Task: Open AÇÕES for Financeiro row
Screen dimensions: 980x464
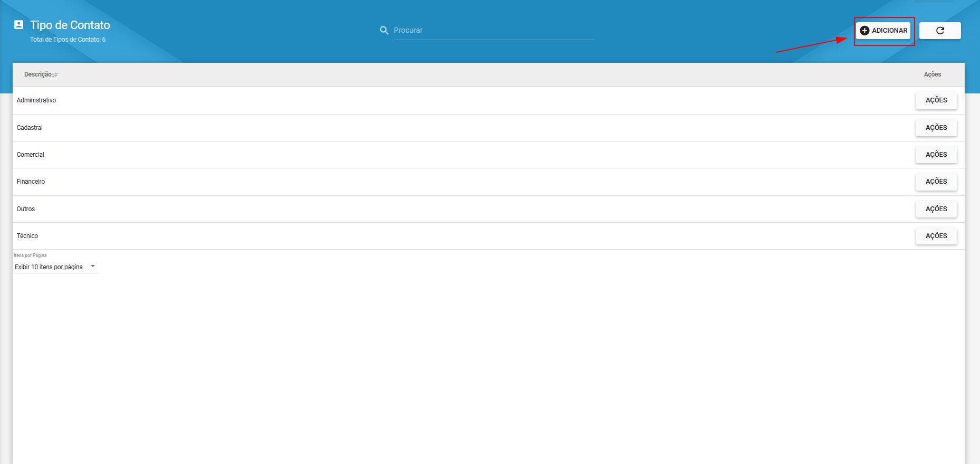Action: tap(936, 182)
